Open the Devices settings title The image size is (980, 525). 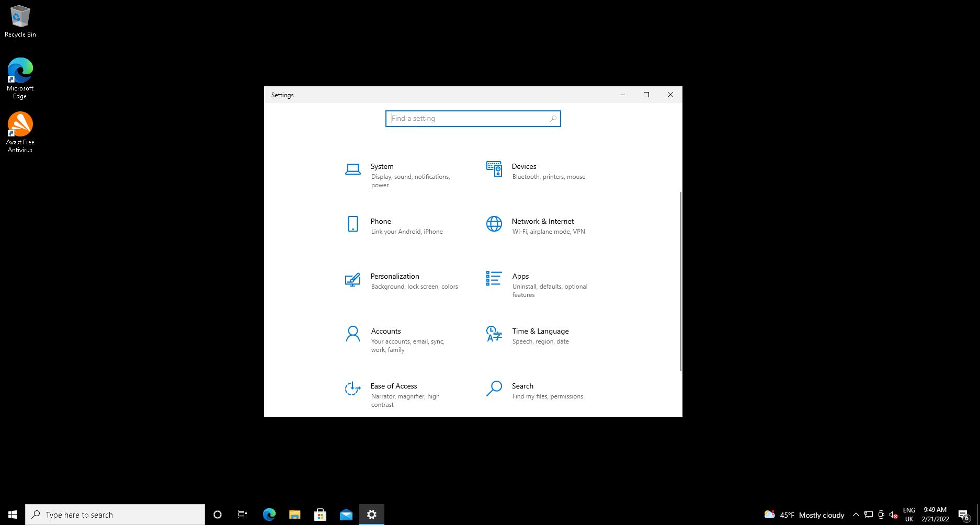coord(524,166)
